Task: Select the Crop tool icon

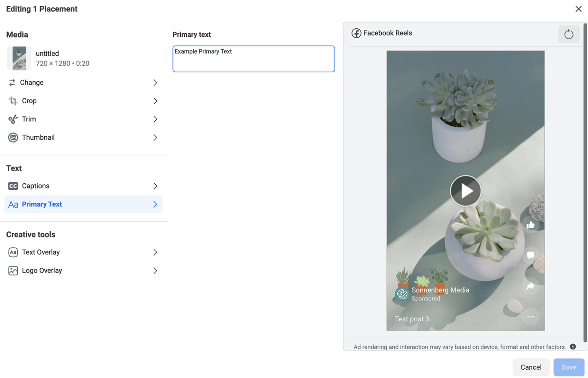Action: 13,101
